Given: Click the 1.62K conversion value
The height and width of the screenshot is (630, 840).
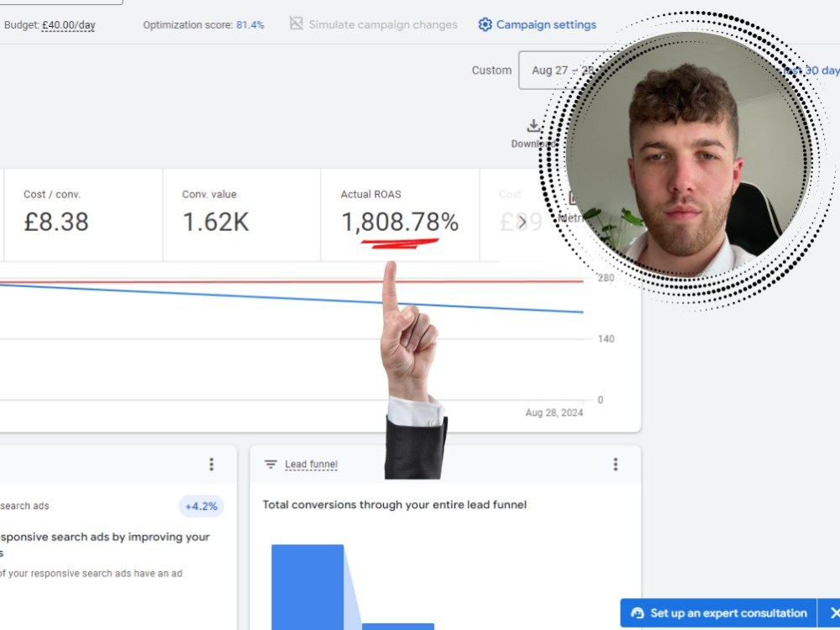Looking at the screenshot, I should (x=216, y=222).
